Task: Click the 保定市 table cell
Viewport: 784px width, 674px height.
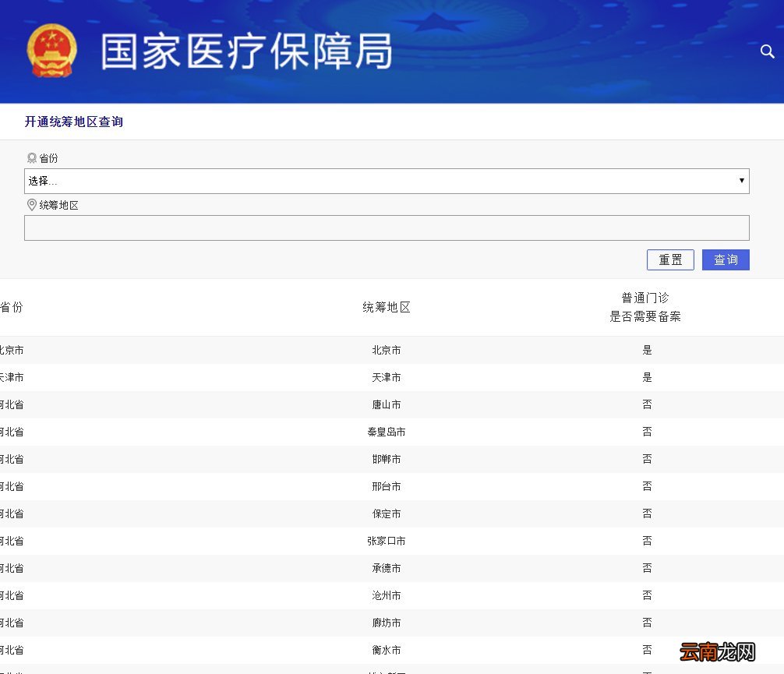Action: point(387,513)
